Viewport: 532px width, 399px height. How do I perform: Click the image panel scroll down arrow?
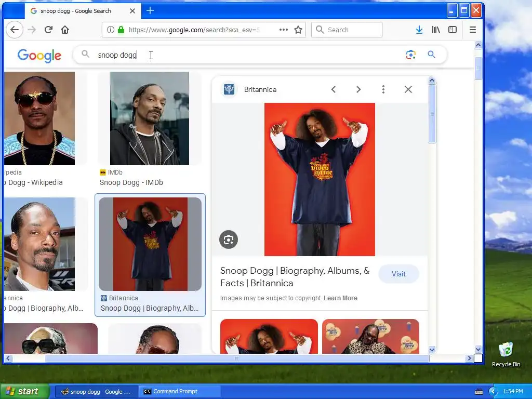coord(432,350)
